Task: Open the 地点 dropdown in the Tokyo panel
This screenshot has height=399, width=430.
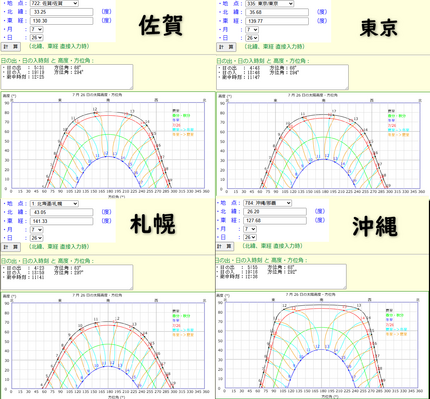Action: click(269, 4)
